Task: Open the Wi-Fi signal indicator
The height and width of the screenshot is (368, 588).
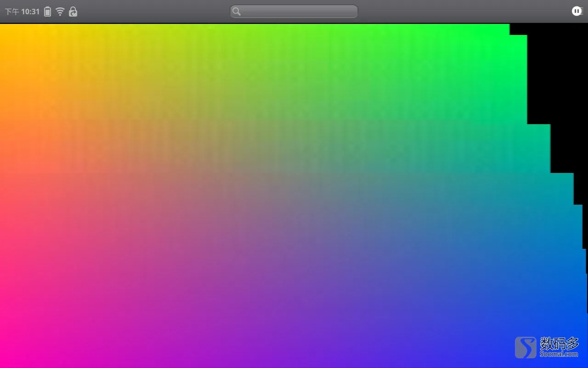Action: 60,11
